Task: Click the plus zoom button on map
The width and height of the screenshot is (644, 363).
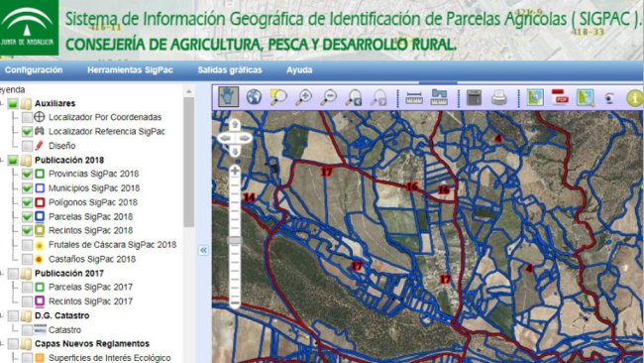Action: pos(235,171)
